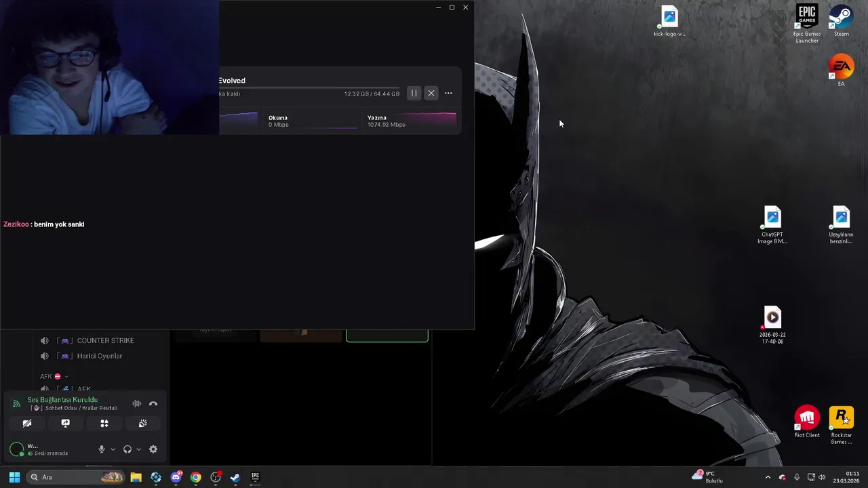Viewport: 868px width, 488px height.
Task: Open network settings from the tray
Action: click(x=811, y=477)
